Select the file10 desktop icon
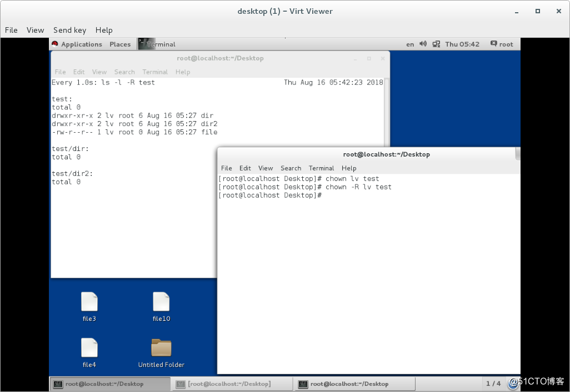Viewport: 570px width, 392px height. pyautogui.click(x=162, y=307)
